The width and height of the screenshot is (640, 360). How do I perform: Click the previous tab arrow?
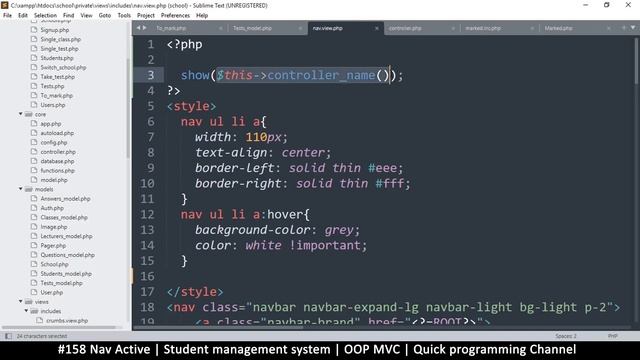point(138,28)
